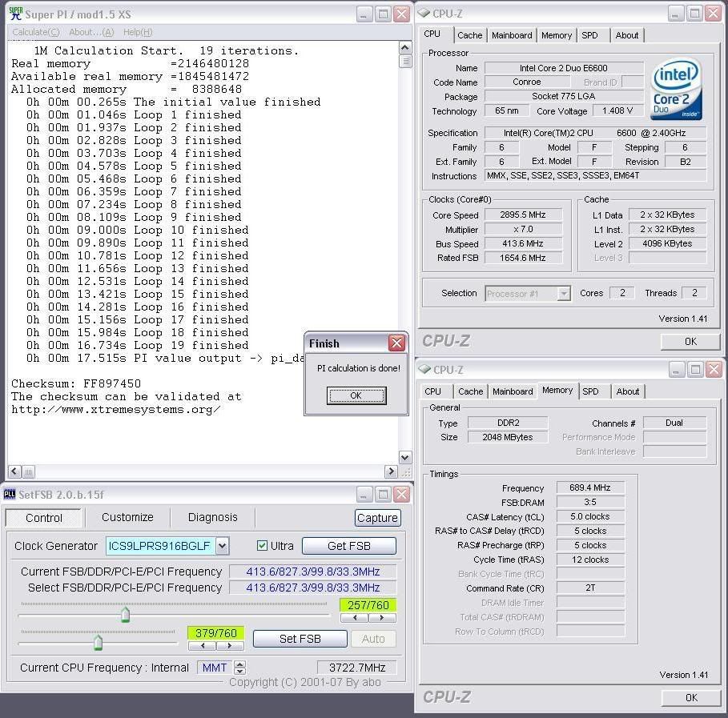The width and height of the screenshot is (728, 718).
Task: Switch to Mainboard tab in bottom CPU-Z
Action: coord(513,391)
